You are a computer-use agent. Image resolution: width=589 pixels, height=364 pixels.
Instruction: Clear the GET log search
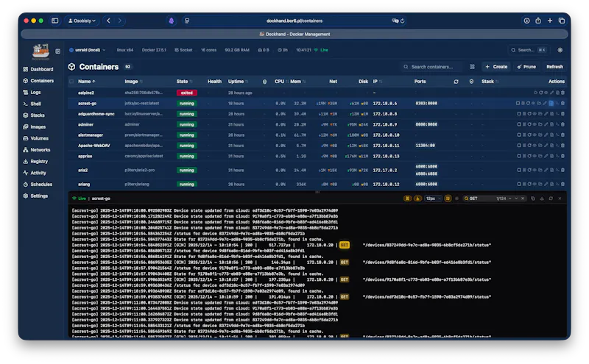tap(523, 199)
